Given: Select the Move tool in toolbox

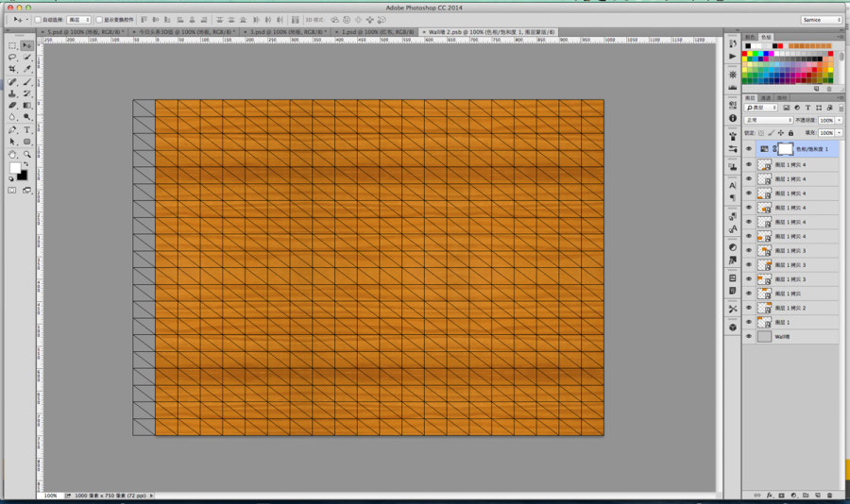Looking at the screenshot, I should point(26,45).
